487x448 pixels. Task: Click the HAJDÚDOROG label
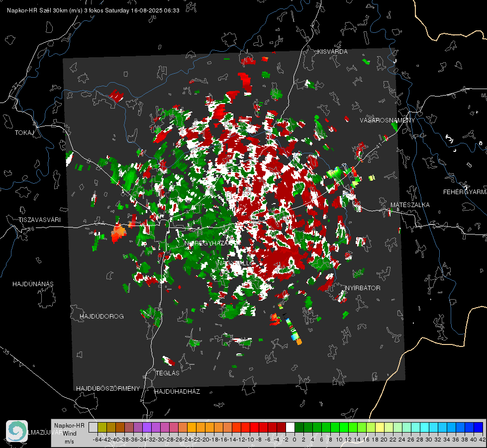pyautogui.click(x=101, y=317)
